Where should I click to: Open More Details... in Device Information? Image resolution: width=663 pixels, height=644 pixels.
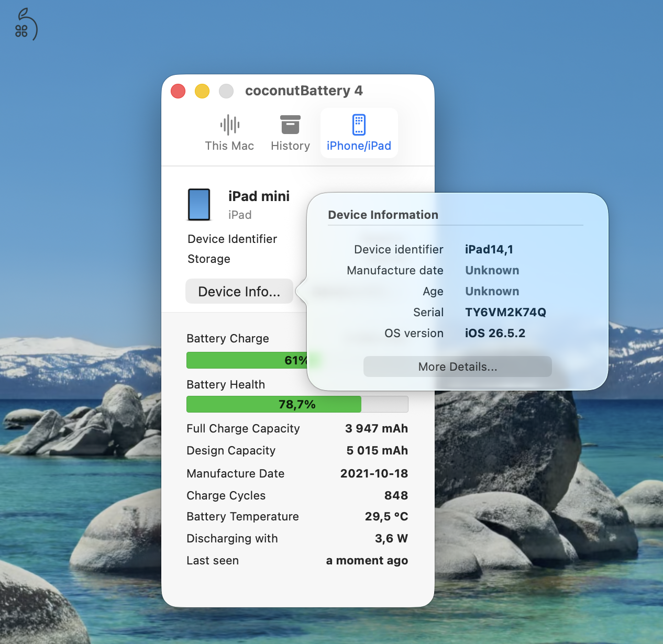point(458,367)
